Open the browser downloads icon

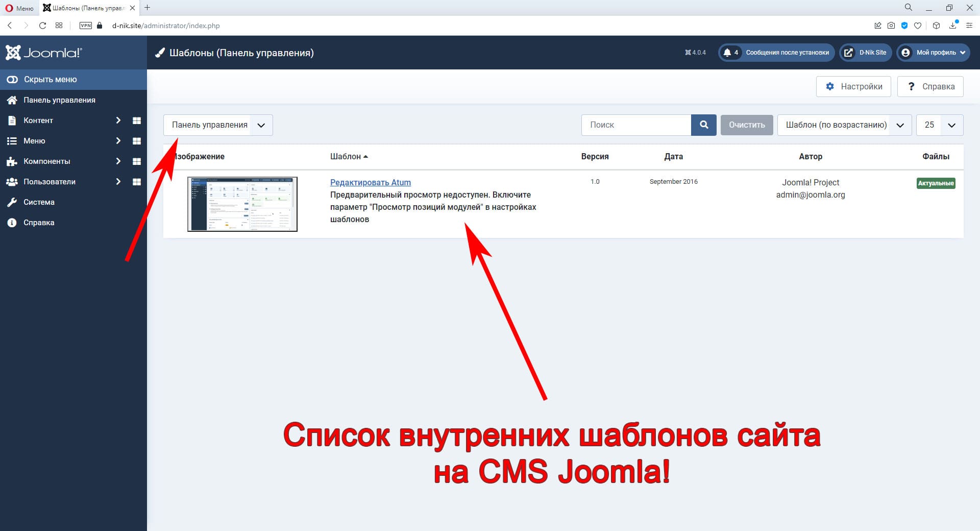pyautogui.click(x=953, y=26)
